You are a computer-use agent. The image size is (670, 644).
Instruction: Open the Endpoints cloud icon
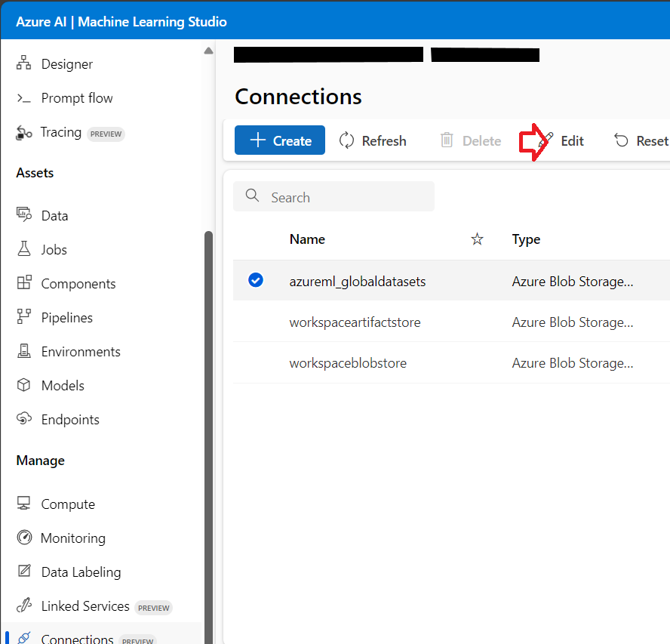pyautogui.click(x=24, y=418)
